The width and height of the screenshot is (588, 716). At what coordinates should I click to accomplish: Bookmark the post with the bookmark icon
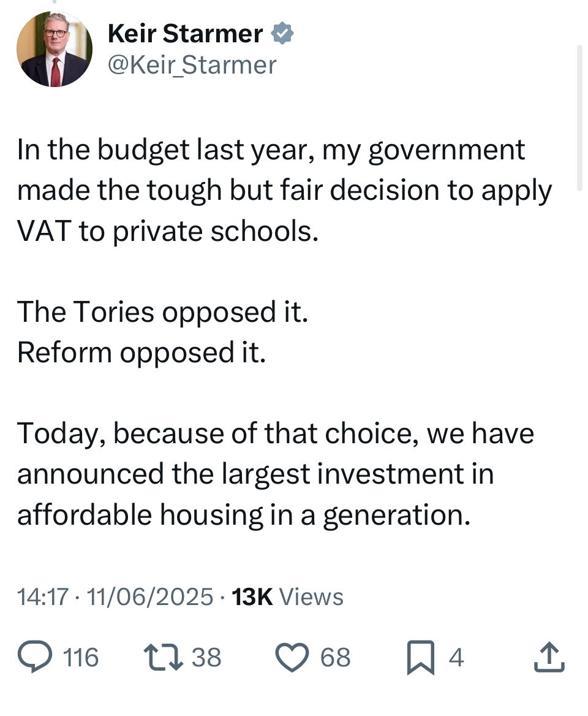coord(421,658)
